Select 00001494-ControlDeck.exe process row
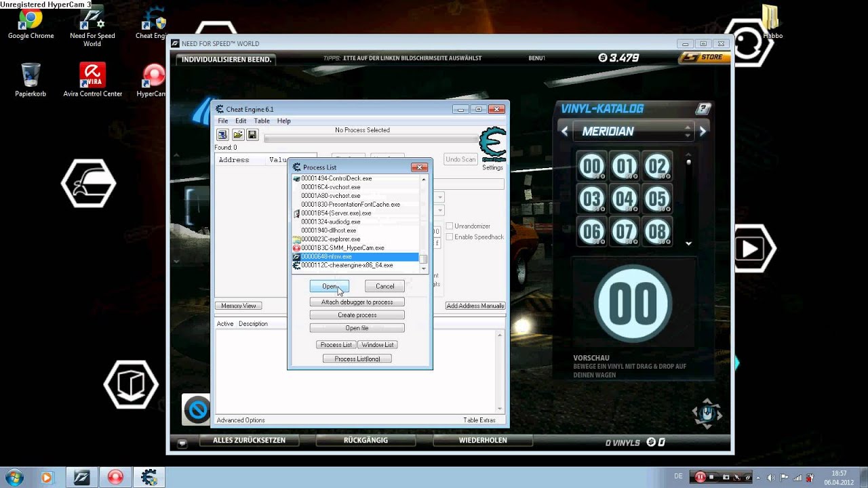The height and width of the screenshot is (488, 868). pyautogui.click(x=355, y=178)
